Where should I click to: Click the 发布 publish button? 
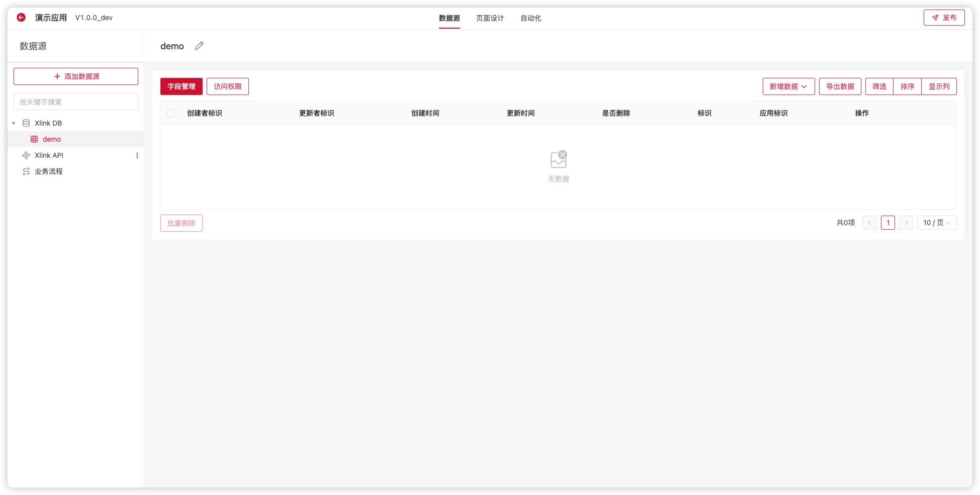click(x=943, y=18)
